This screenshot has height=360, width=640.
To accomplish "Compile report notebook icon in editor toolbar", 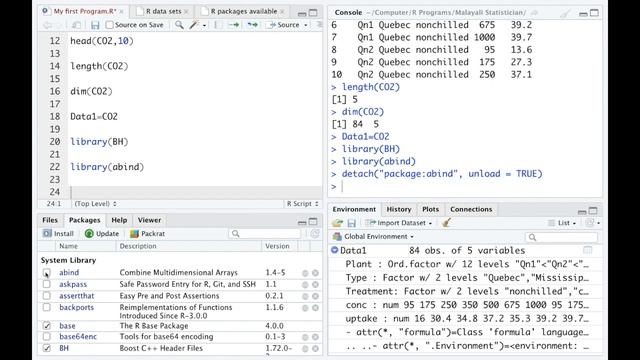I will tap(218, 25).
